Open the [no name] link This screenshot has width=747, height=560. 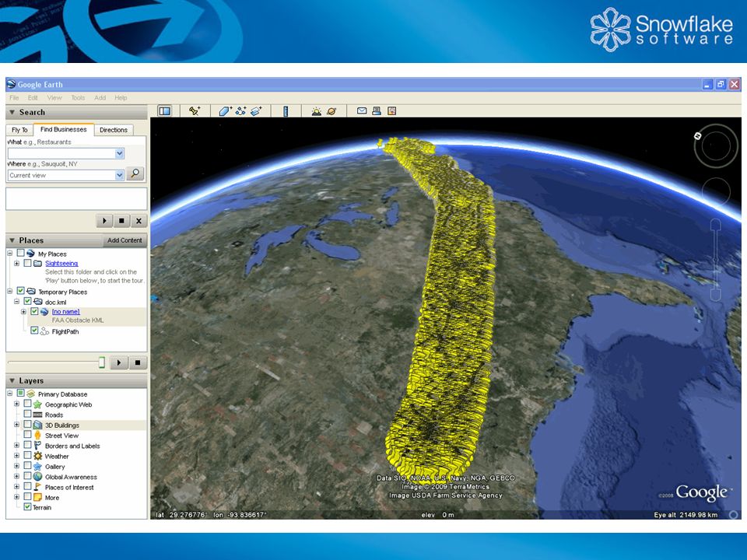(65, 311)
